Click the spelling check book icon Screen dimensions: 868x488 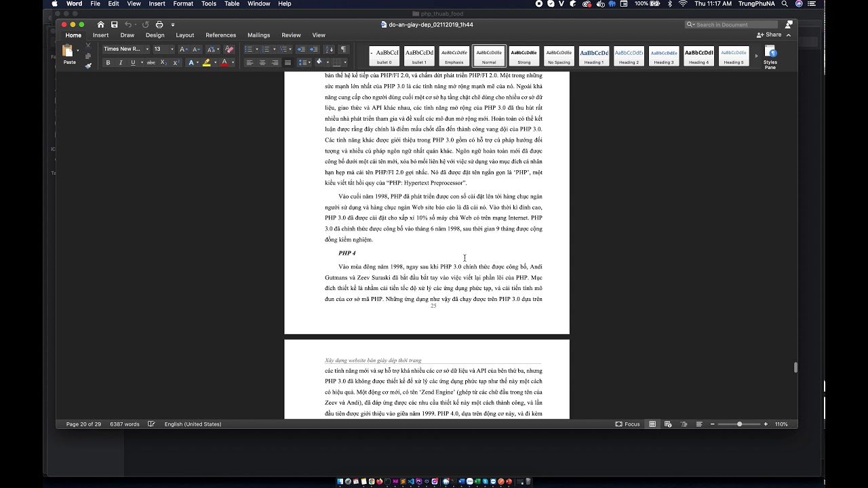click(151, 424)
